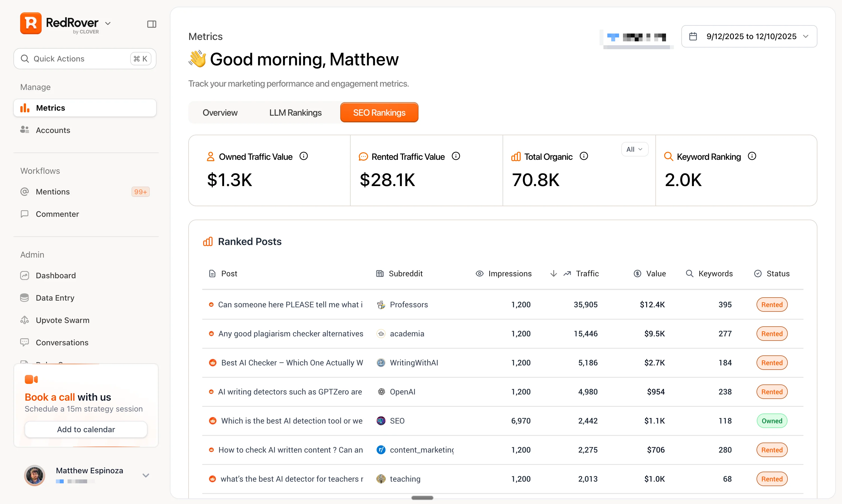Click the calendar icon in date picker
This screenshot has height=504, width=842.
693,36
